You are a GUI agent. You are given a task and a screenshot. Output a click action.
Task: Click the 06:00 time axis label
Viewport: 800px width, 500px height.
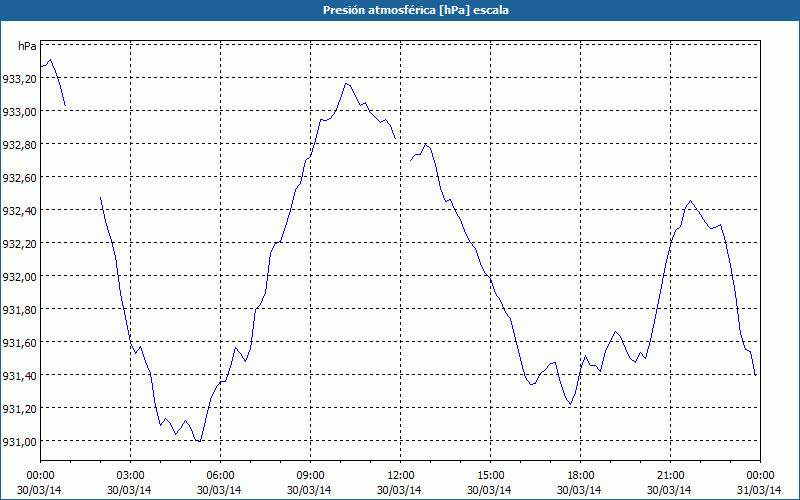(220, 476)
